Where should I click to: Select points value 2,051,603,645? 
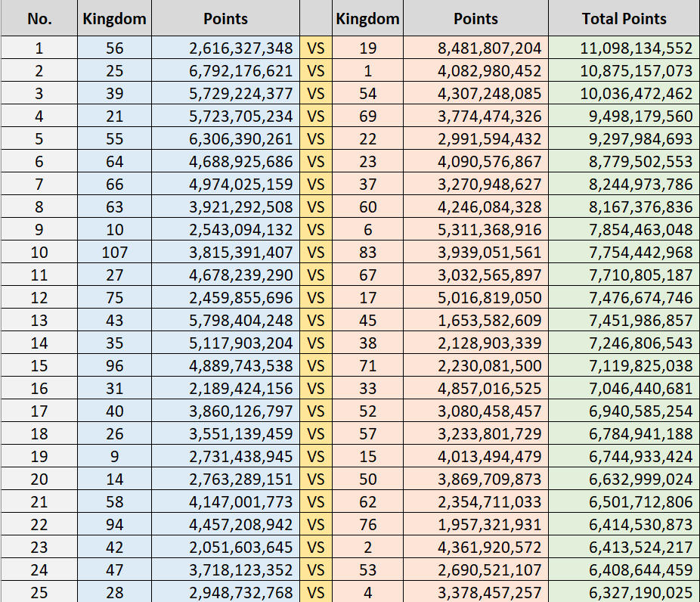click(225, 548)
